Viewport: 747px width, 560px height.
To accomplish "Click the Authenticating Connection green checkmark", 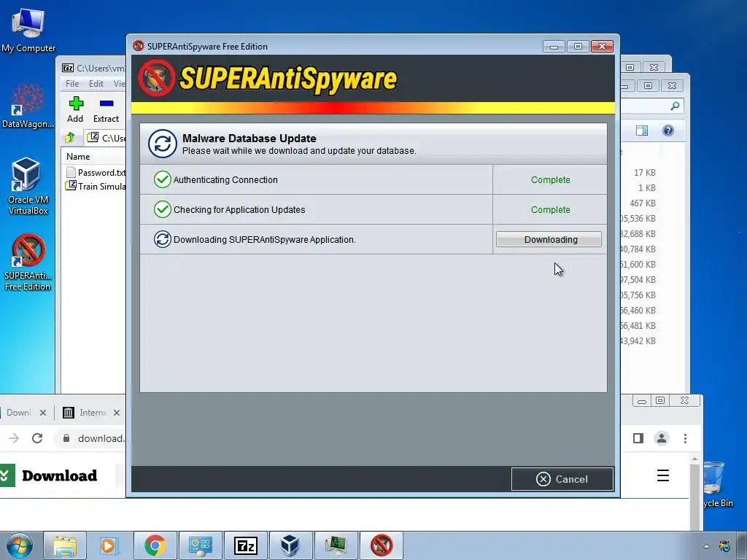I will point(163,179).
